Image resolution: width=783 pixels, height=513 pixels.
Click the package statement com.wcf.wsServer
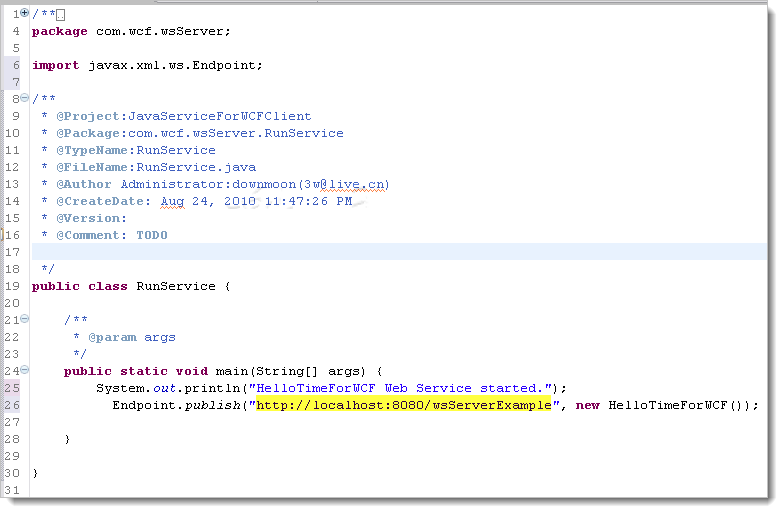[x=131, y=31]
